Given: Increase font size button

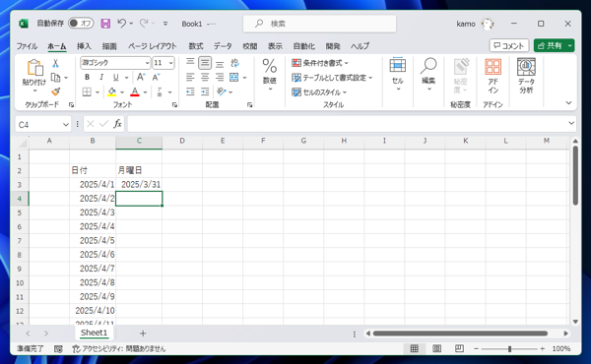Looking at the screenshot, I should pyautogui.click(x=141, y=77).
